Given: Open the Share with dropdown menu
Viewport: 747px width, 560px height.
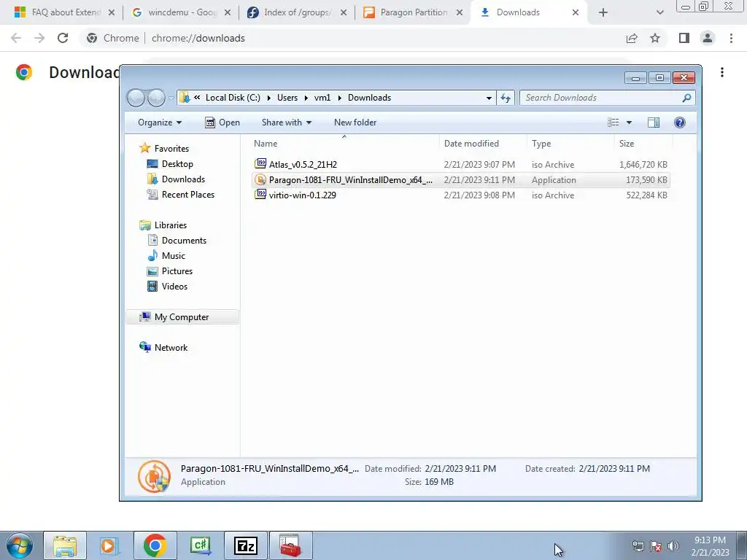Looking at the screenshot, I should [286, 122].
